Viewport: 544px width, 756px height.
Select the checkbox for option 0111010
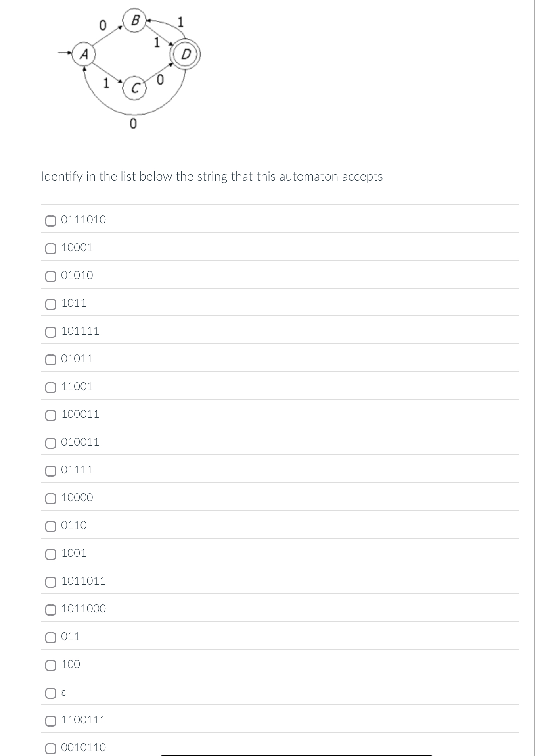point(50,221)
